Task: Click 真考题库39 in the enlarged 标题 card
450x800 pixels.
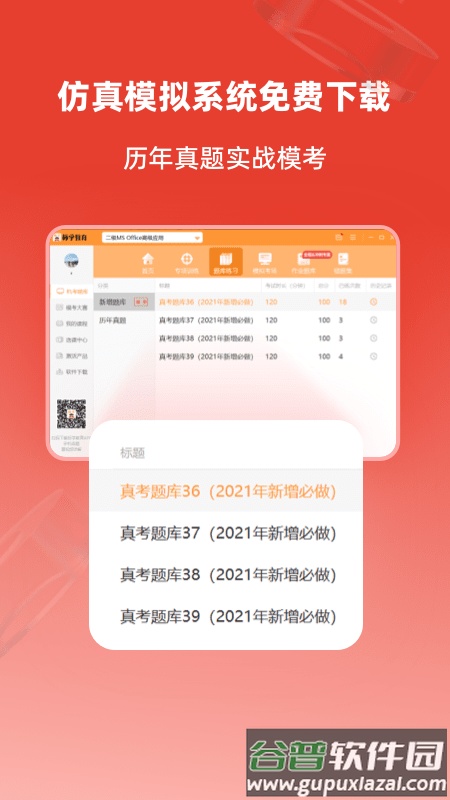Action: tap(226, 617)
